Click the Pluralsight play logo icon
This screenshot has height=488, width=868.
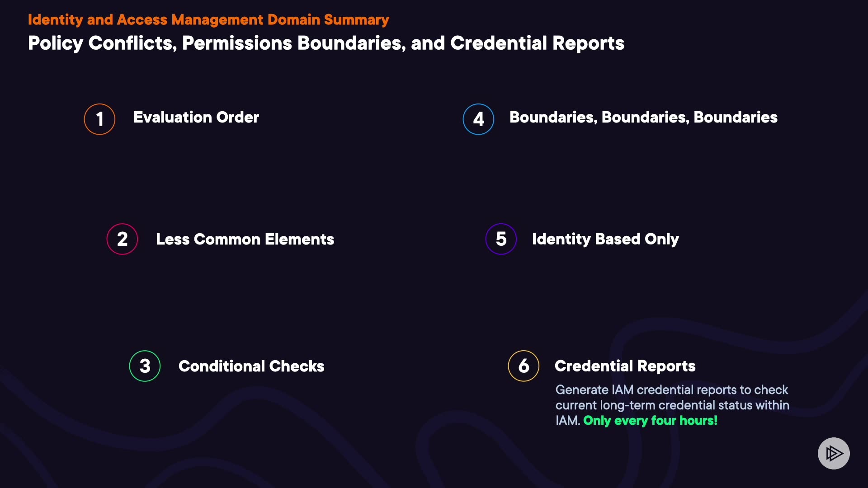(x=834, y=453)
